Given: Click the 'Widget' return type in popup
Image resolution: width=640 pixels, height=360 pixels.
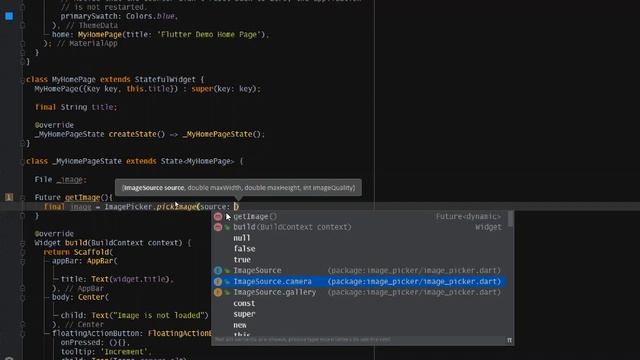Looking at the screenshot, I should [489, 227].
